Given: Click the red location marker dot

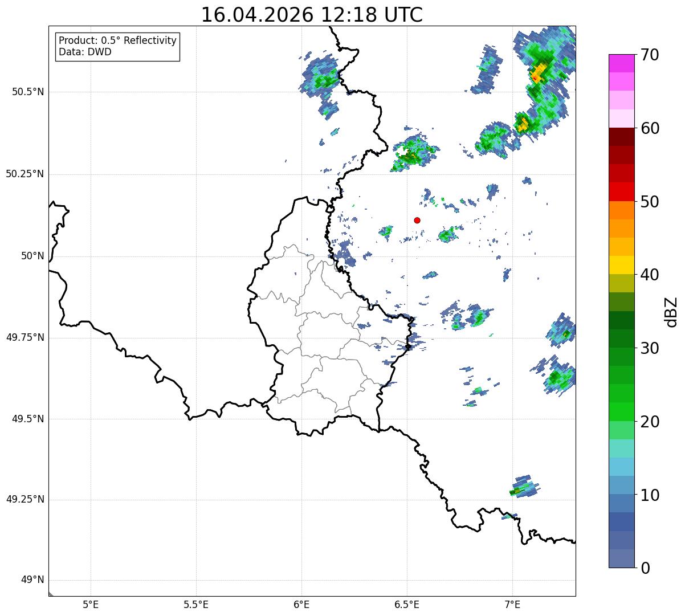Looking at the screenshot, I should pos(417,220).
